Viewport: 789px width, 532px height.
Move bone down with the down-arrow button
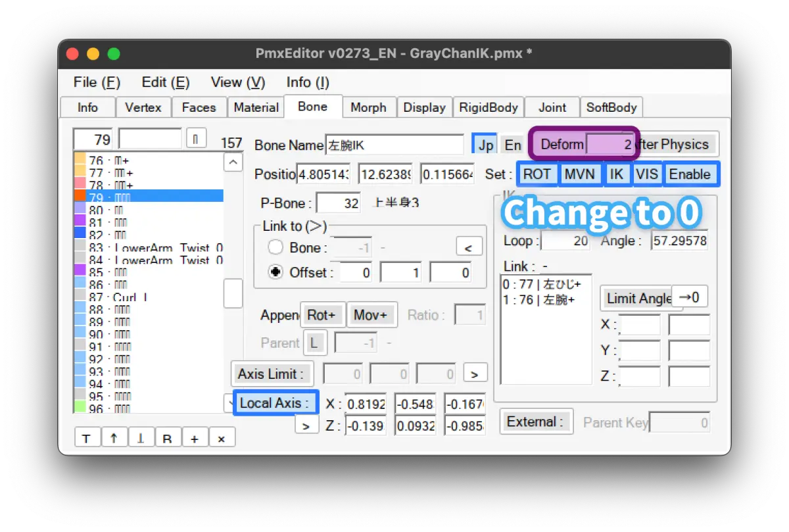(x=141, y=437)
